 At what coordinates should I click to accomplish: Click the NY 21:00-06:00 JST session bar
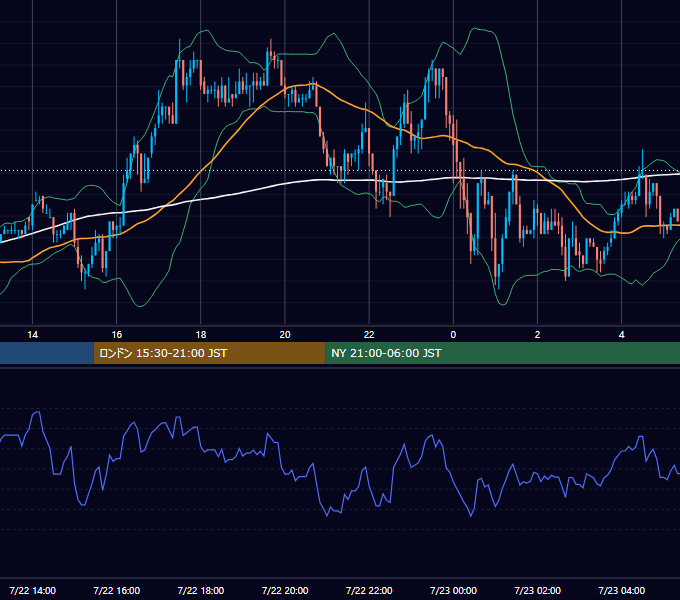[x=503, y=353]
